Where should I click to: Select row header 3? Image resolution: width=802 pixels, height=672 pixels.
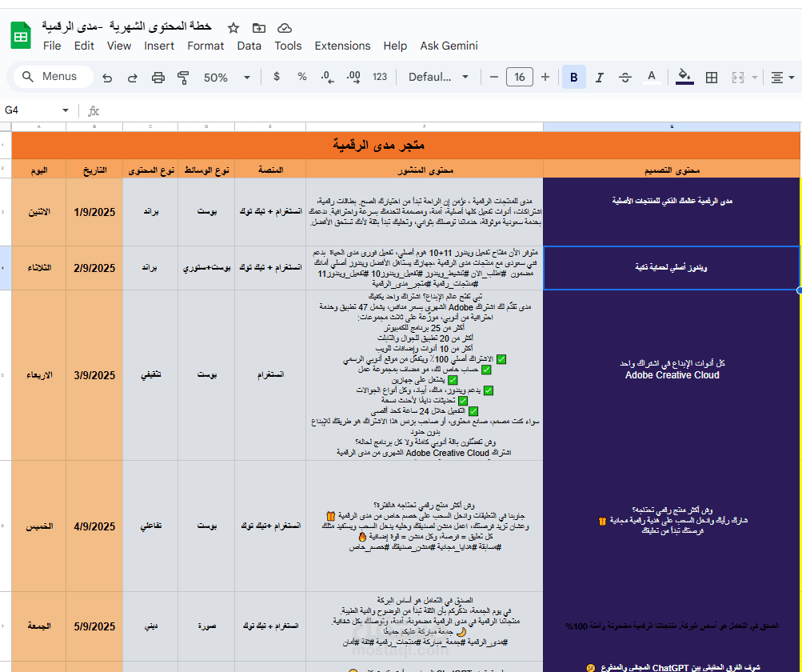click(6, 212)
